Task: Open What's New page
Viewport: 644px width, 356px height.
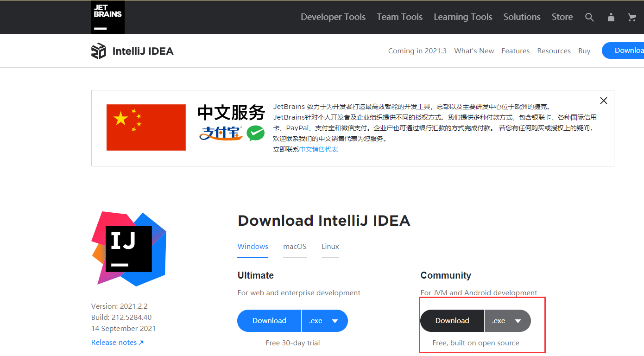Action: [x=474, y=51]
